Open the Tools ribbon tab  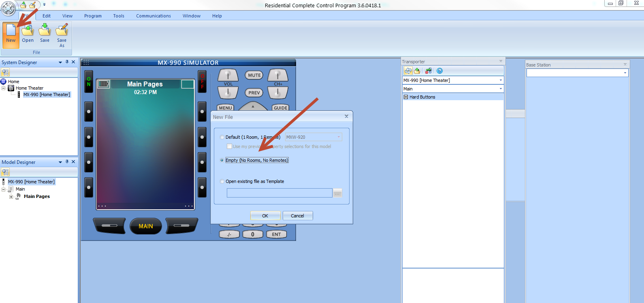[119, 16]
